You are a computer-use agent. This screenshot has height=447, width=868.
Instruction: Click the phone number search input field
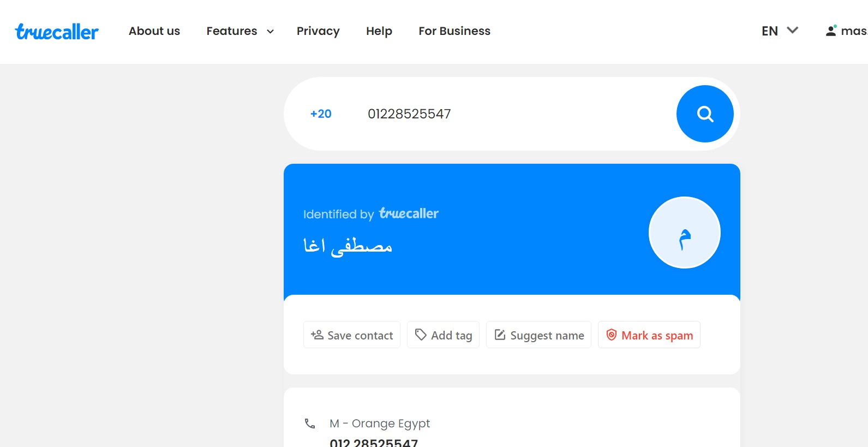[513, 114]
